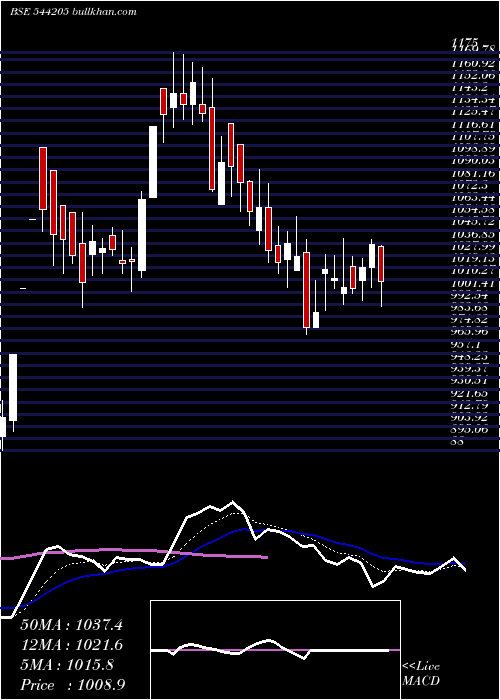Click the <<Live MACD label

(x=421, y=674)
